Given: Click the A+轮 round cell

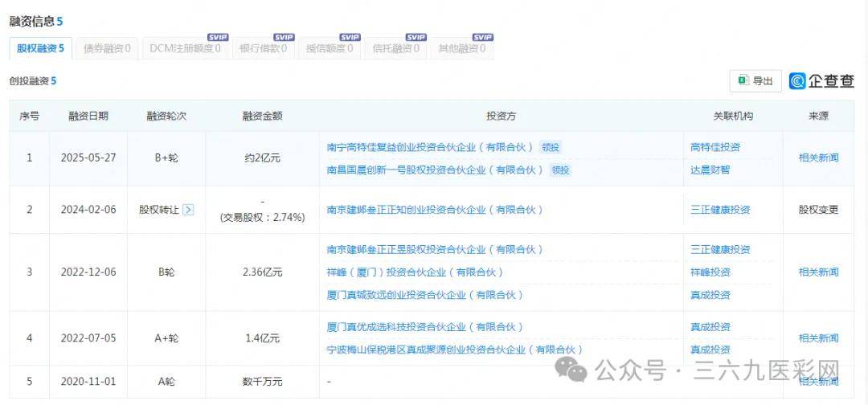Looking at the screenshot, I should (166, 338).
